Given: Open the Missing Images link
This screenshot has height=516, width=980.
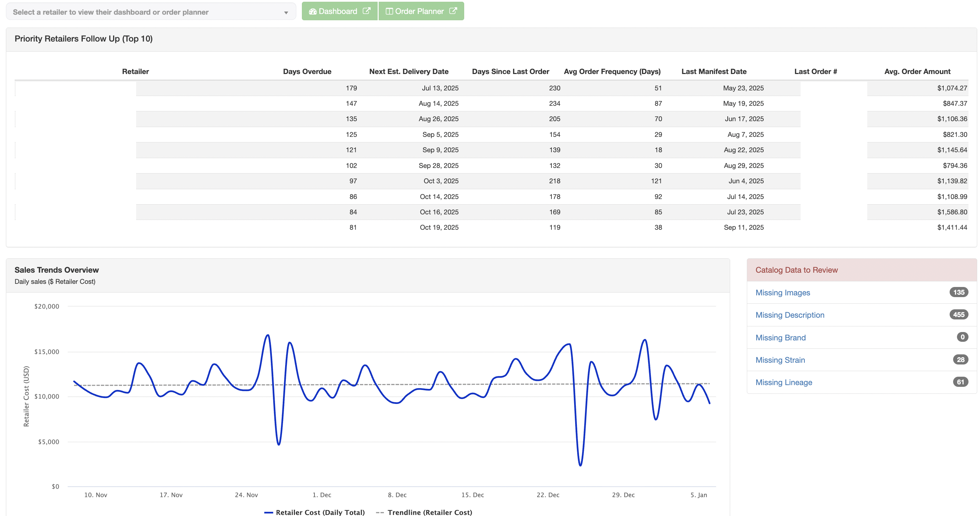Looking at the screenshot, I should [x=782, y=293].
